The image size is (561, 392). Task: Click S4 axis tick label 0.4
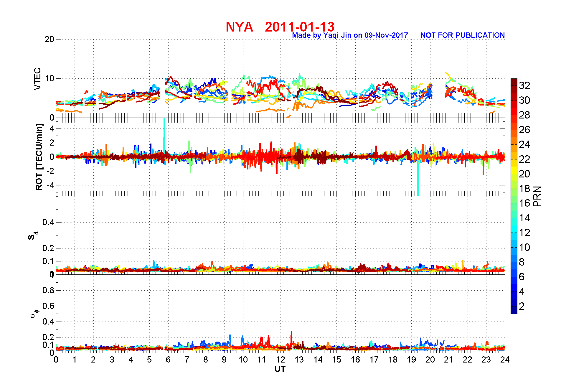[48, 222]
